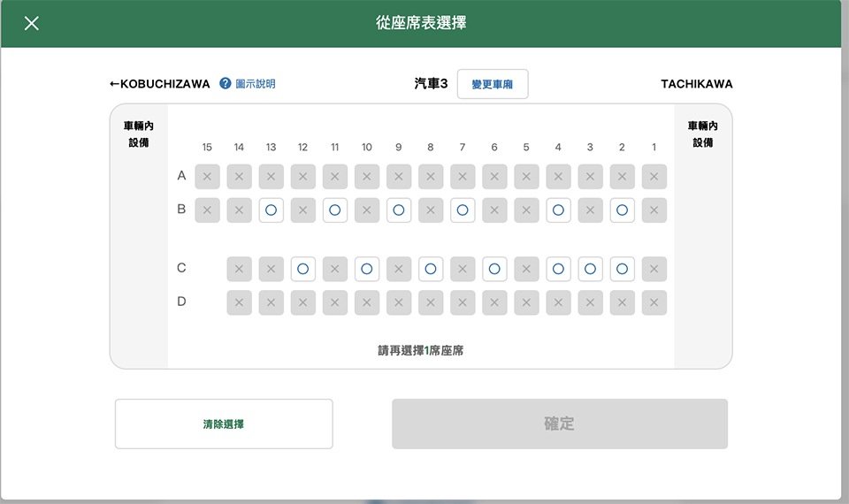Viewport: 849px width, 504px height.
Task: Open the 圖示說明 legend explanation link
Action: click(x=255, y=84)
